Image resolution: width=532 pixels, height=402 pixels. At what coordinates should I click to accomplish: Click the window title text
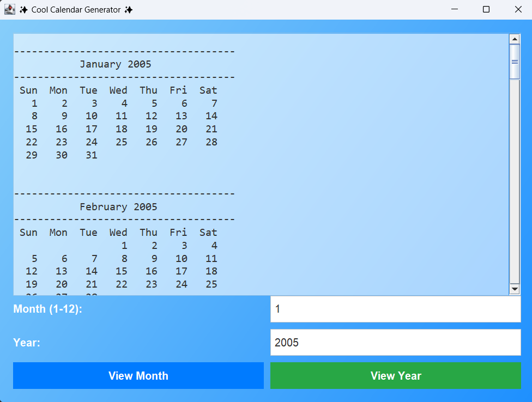click(x=76, y=9)
